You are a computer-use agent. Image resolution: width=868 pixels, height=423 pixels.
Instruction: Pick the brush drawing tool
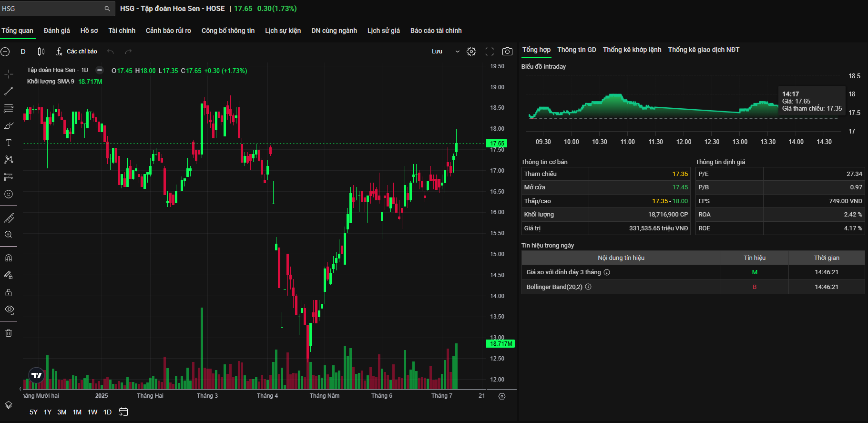pos(9,125)
